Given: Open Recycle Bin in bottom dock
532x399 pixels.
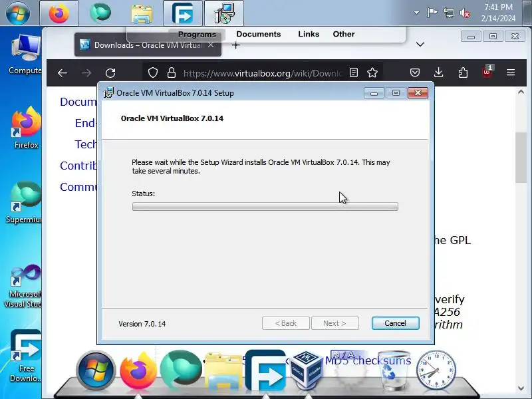Looking at the screenshot, I should (x=394, y=370).
